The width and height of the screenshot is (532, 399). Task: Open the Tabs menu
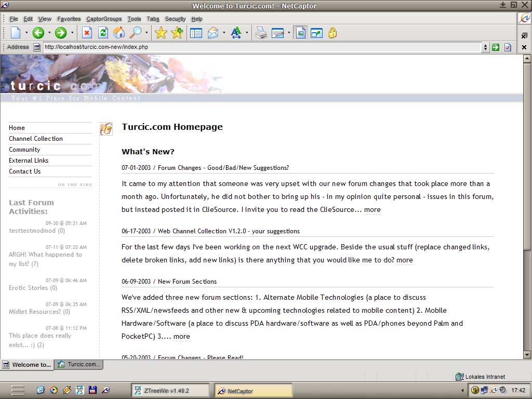153,19
